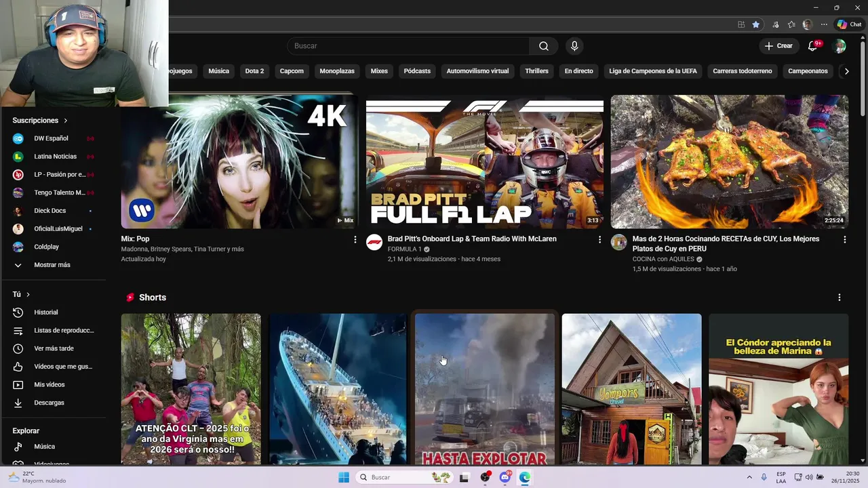Open Tengo Talento Mucho Talento channel
This screenshot has width=868, height=488.
coord(54,192)
